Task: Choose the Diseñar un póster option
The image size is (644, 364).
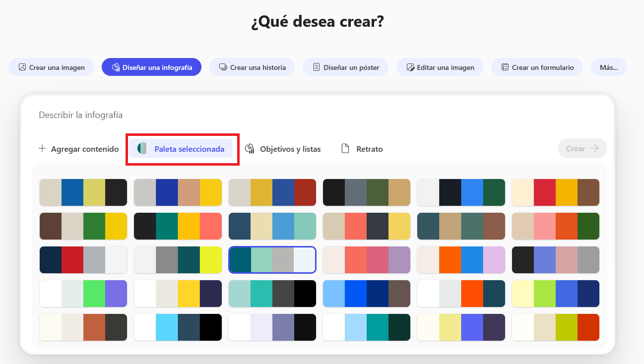Action: pos(345,67)
